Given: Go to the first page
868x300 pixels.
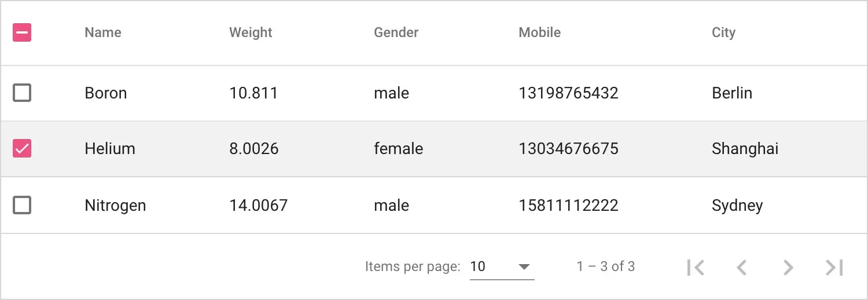Looking at the screenshot, I should tap(696, 267).
